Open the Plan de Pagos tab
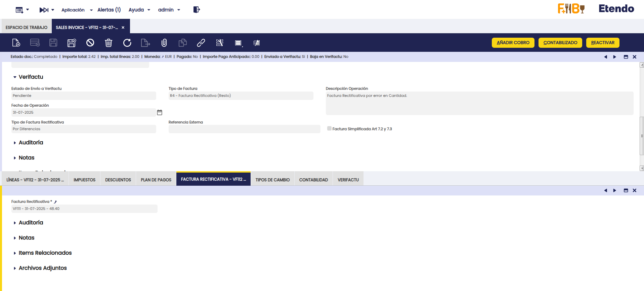Image resolution: width=644 pixels, height=291 pixels. tap(156, 180)
